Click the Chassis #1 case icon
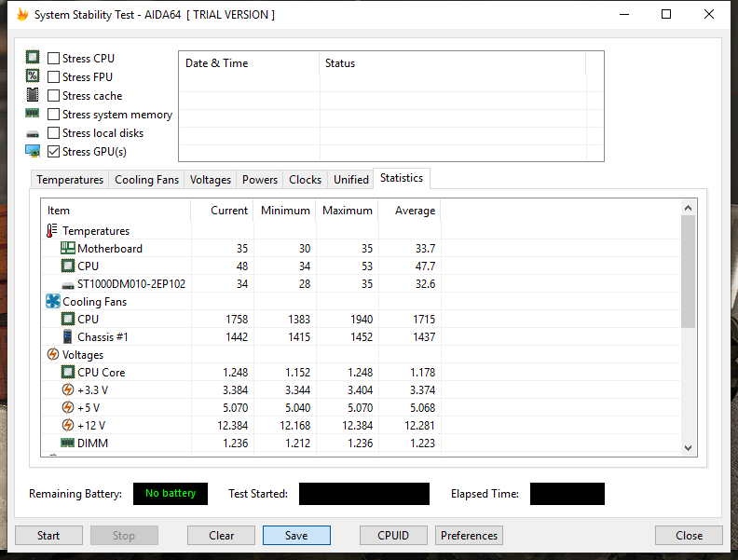The height and width of the screenshot is (560, 738). click(x=68, y=336)
